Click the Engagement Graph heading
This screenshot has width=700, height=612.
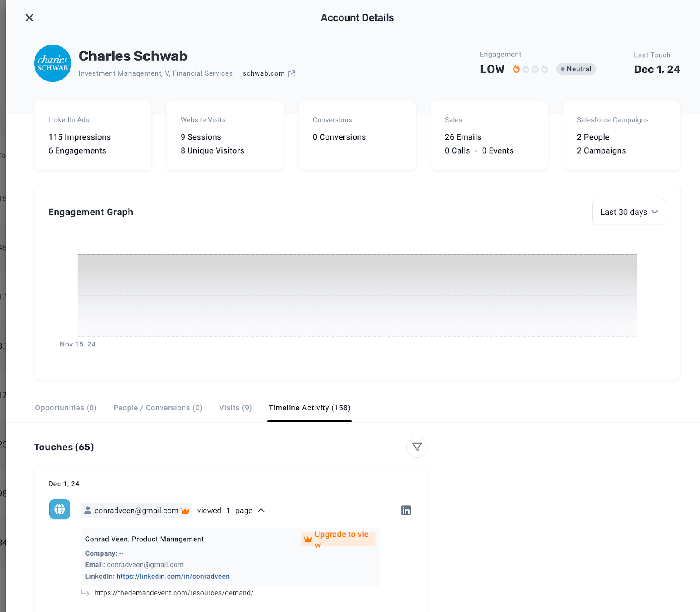[91, 212]
